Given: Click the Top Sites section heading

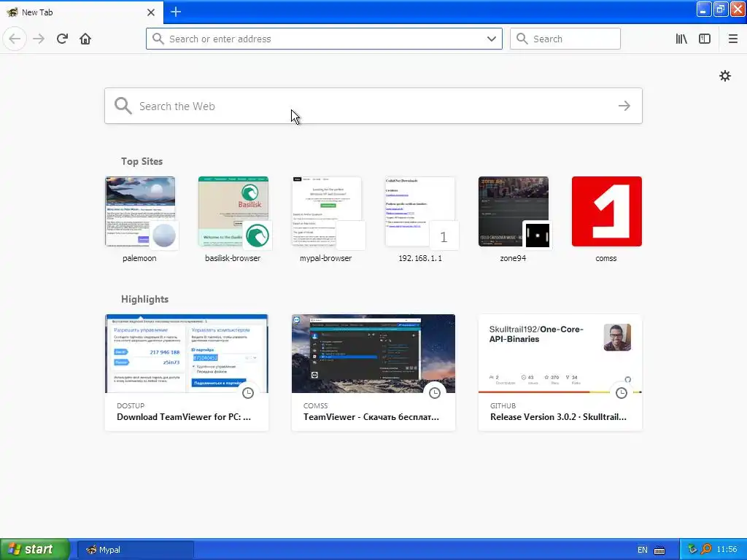Looking at the screenshot, I should 142,161.
